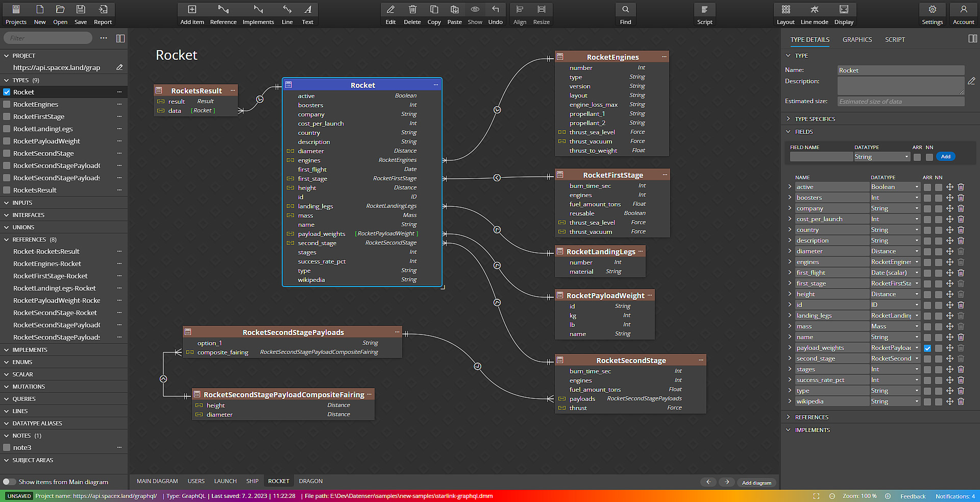Uncheck the ARR checkbox for payload_weights
This screenshot has height=502, width=980.
click(x=927, y=348)
